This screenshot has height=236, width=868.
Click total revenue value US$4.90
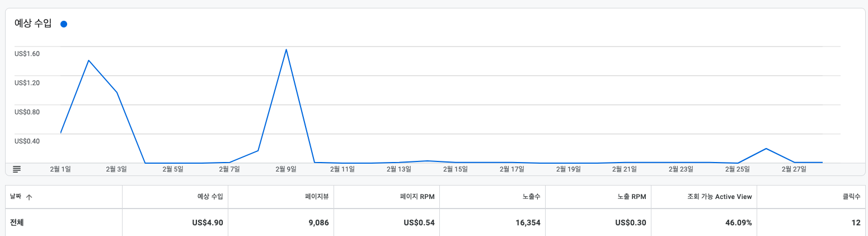pyautogui.click(x=208, y=223)
